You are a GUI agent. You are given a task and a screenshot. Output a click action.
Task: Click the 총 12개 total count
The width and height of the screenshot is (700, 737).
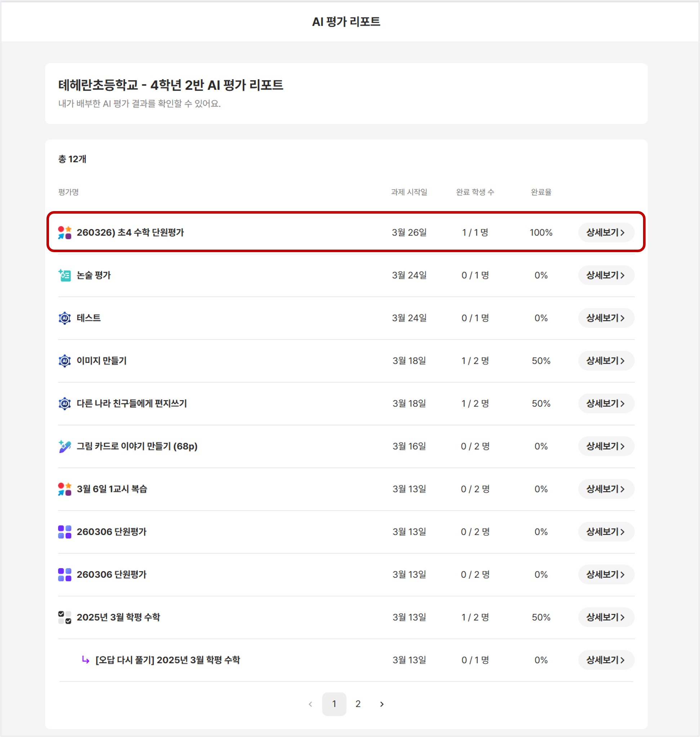72,159
